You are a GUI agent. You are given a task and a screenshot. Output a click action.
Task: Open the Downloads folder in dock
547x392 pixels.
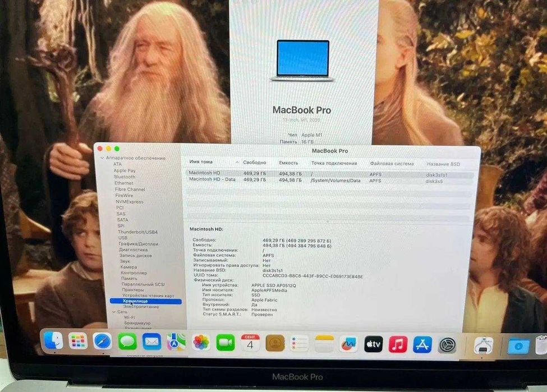pos(518,347)
